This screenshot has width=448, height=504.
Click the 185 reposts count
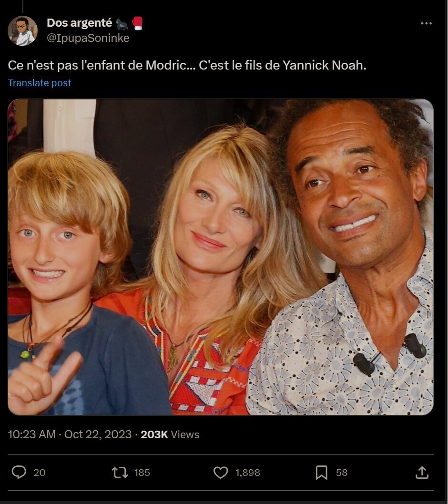tap(142, 473)
